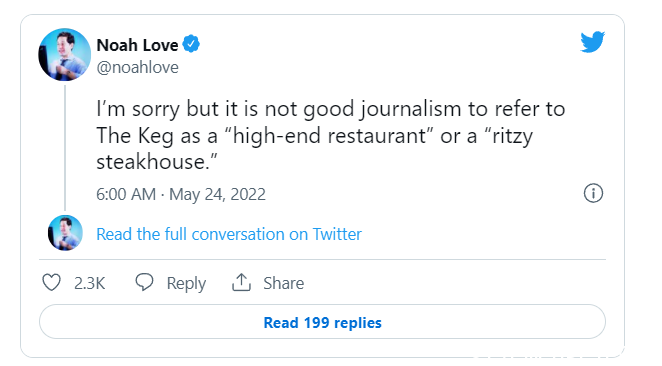The height and width of the screenshot is (366, 662).
Task: Open Noah Love's large profile picture
Action: (65, 54)
